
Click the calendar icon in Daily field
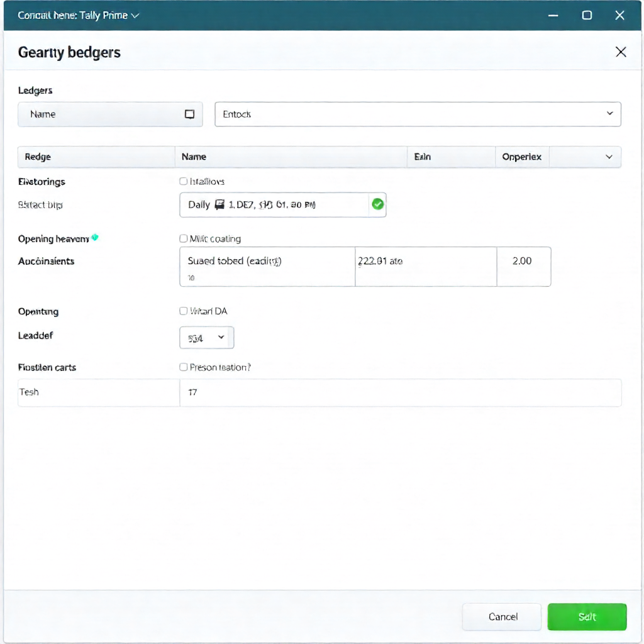point(219,204)
